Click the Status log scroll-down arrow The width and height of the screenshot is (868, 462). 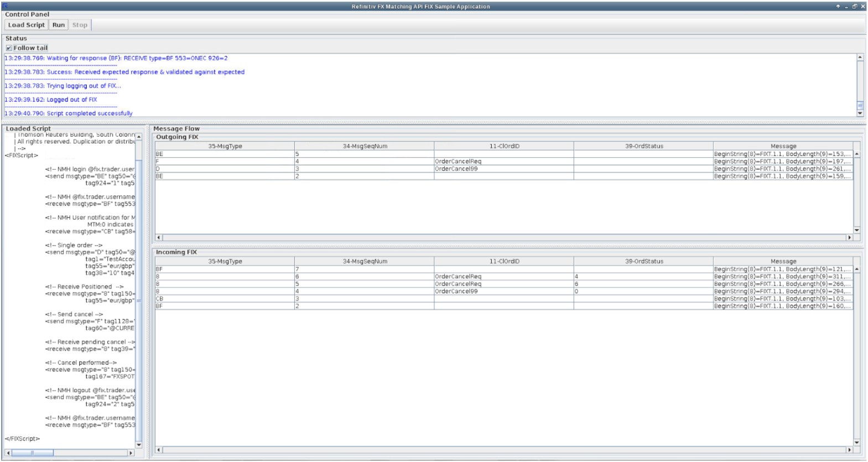(860, 113)
